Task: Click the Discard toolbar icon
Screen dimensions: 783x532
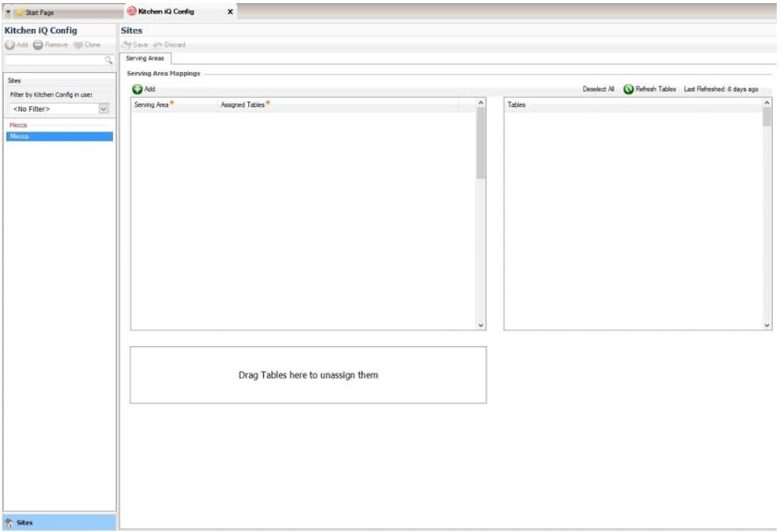Action: click(x=158, y=45)
